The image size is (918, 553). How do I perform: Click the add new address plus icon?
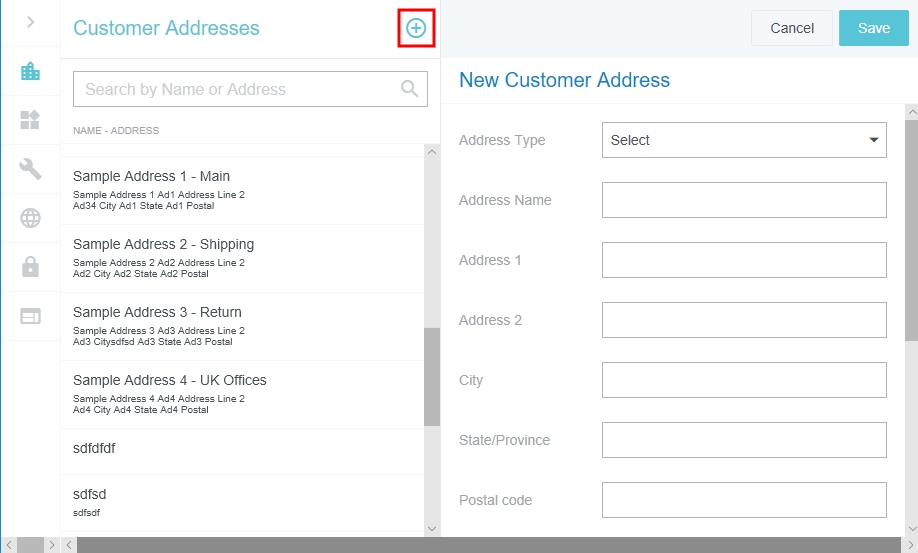[415, 29]
